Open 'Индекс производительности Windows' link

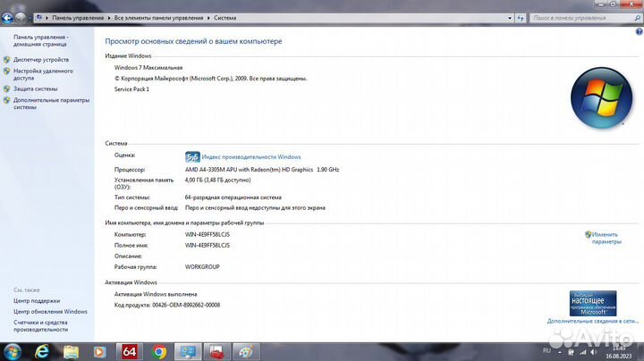coord(251,156)
